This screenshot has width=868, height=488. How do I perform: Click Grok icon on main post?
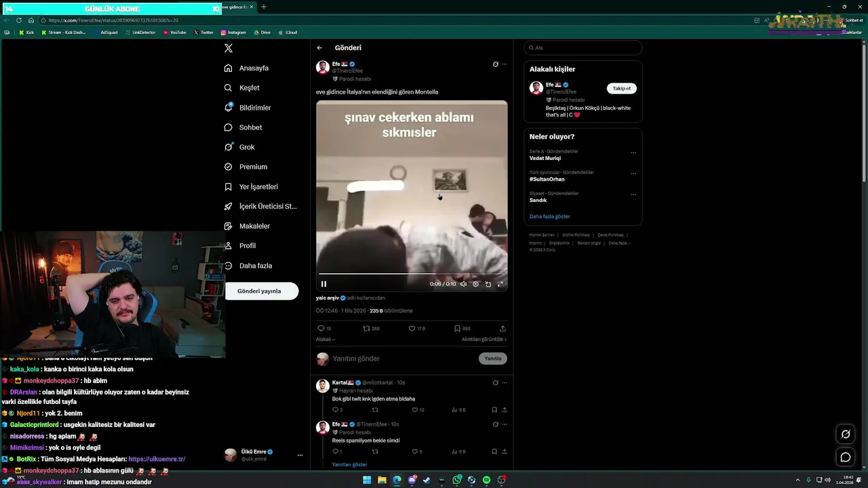pos(495,64)
